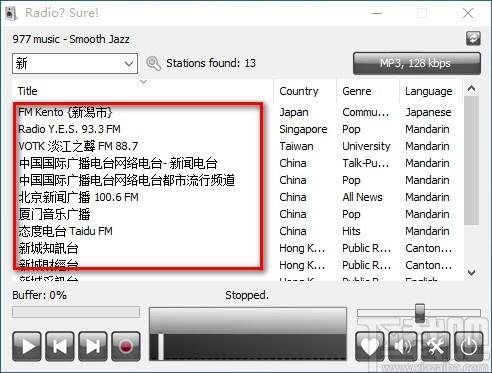Select station 中国国际广播电台网络电台都市流行频道

click(x=127, y=180)
